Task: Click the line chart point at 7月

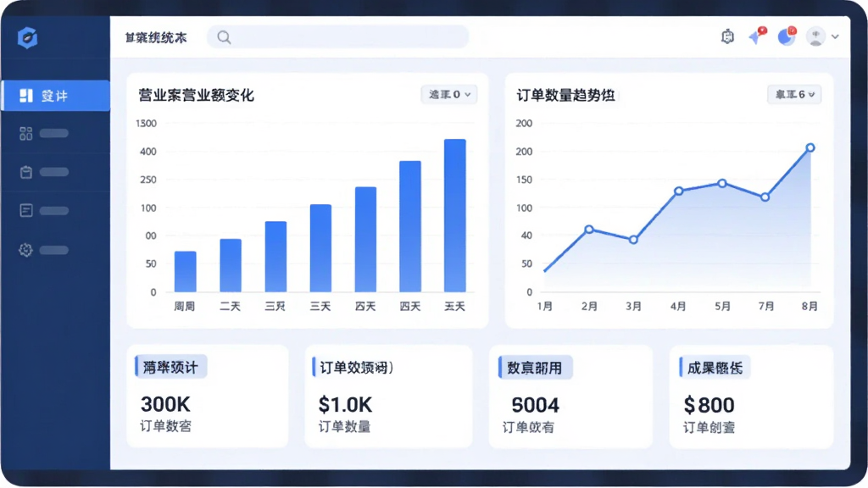Action: tap(765, 197)
